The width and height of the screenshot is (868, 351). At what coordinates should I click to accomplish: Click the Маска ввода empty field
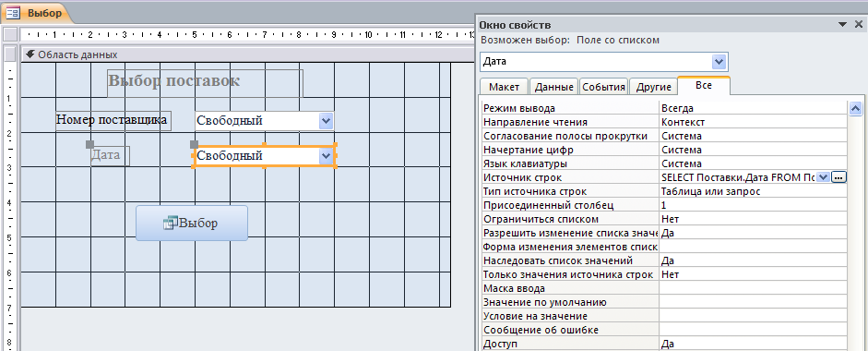pyautogui.click(x=753, y=288)
